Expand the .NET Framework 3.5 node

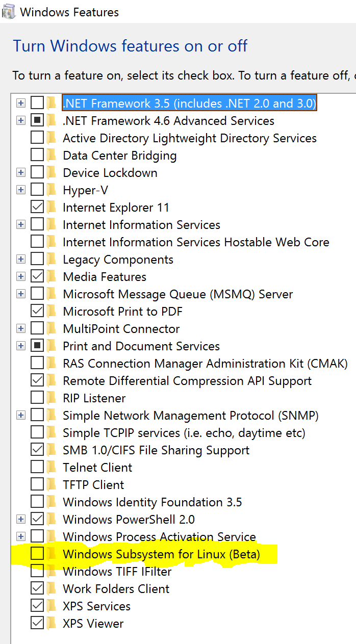pyautogui.click(x=20, y=104)
